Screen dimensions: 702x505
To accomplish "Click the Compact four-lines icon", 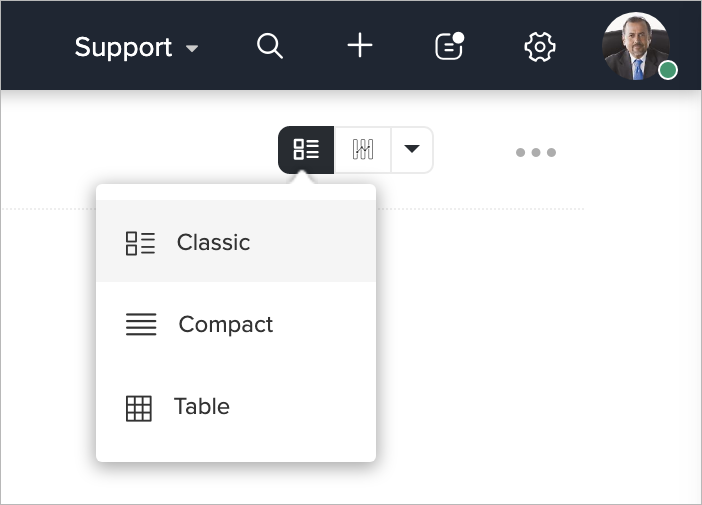I will coord(141,324).
